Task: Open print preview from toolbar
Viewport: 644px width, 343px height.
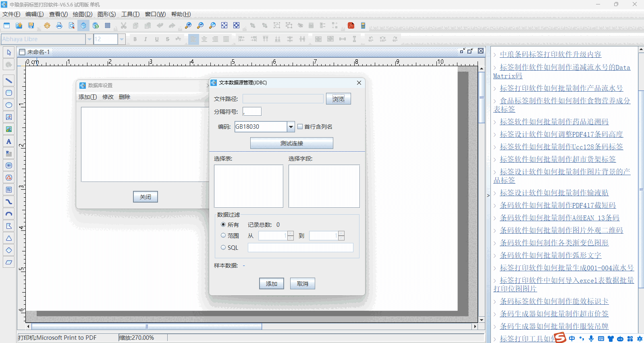Action: point(71,25)
